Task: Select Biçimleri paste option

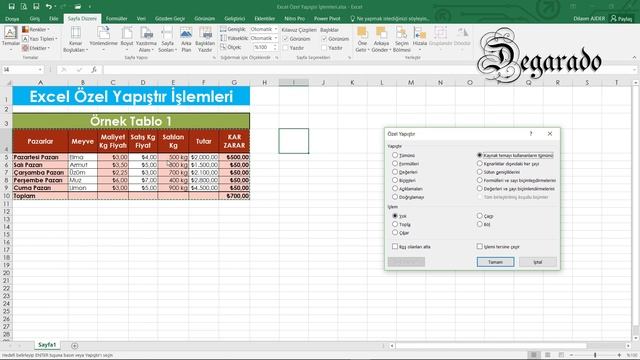Action: coord(404,180)
